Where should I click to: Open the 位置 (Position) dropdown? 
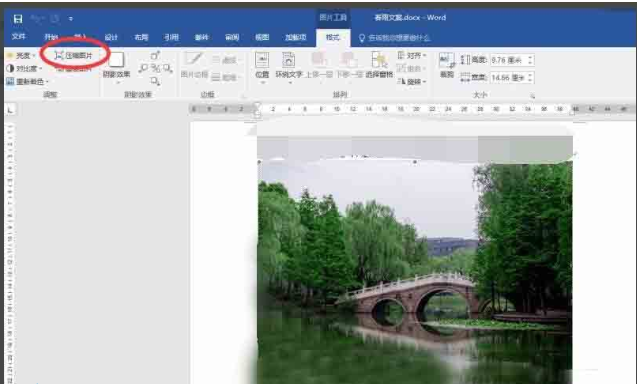(x=262, y=67)
